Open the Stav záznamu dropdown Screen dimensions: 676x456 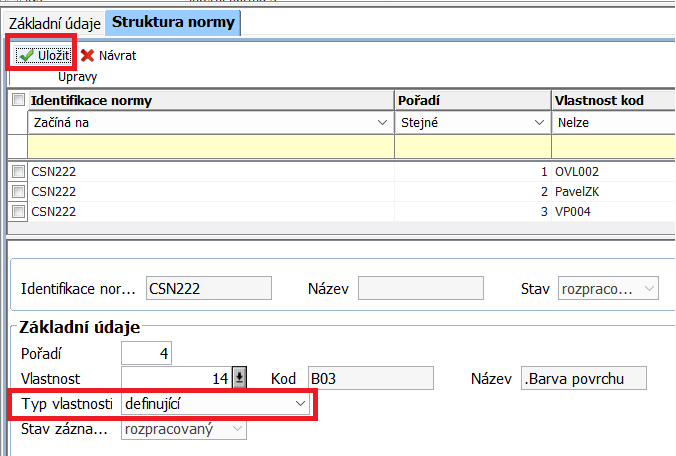click(x=237, y=429)
